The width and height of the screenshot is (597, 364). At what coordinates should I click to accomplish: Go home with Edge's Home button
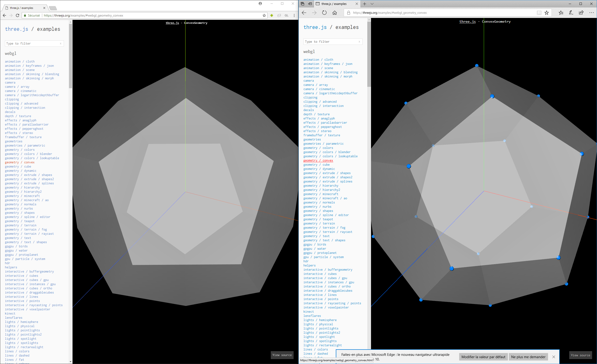pos(335,13)
